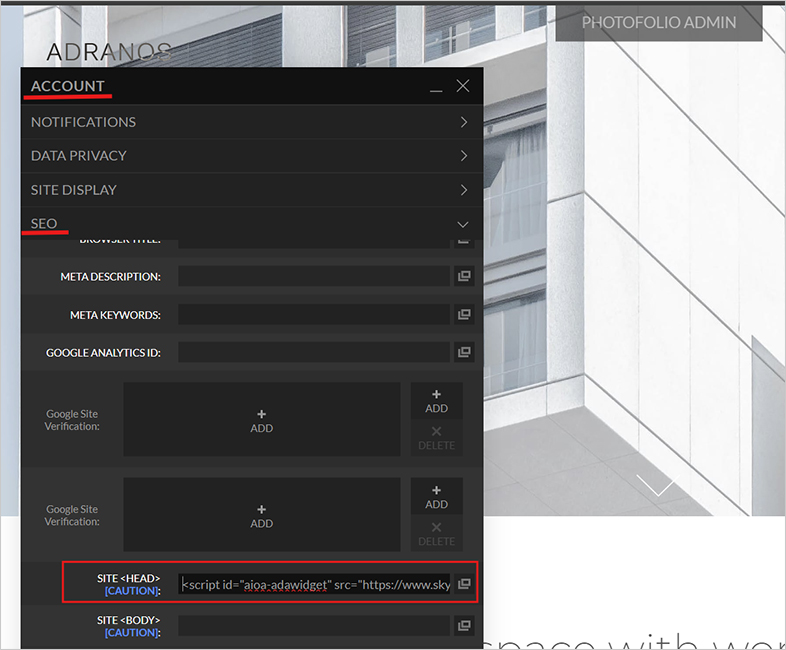Open CAUTION link under Site BODY
This screenshot has width=786, height=650.
pos(132,633)
